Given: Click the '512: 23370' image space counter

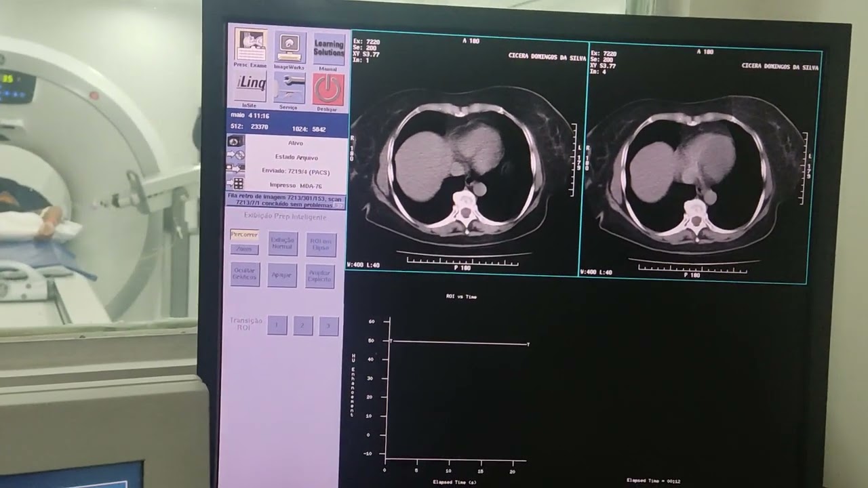Looking at the screenshot, I should coord(250,127).
